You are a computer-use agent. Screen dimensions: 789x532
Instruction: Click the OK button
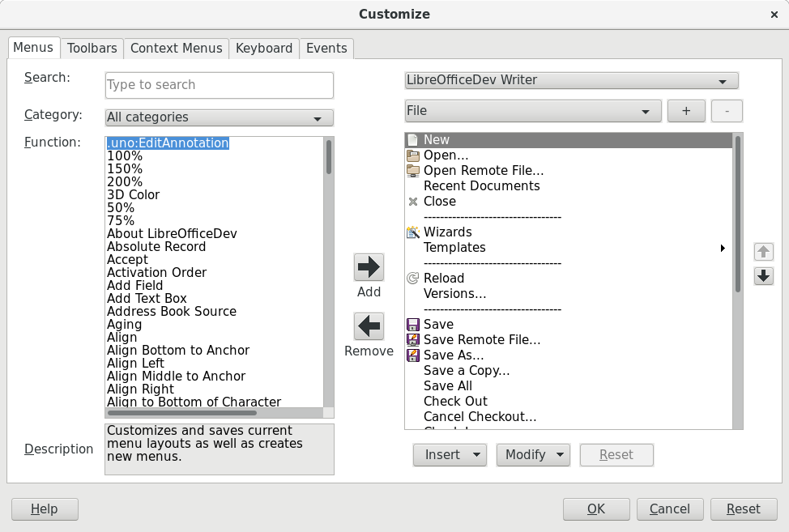(596, 509)
